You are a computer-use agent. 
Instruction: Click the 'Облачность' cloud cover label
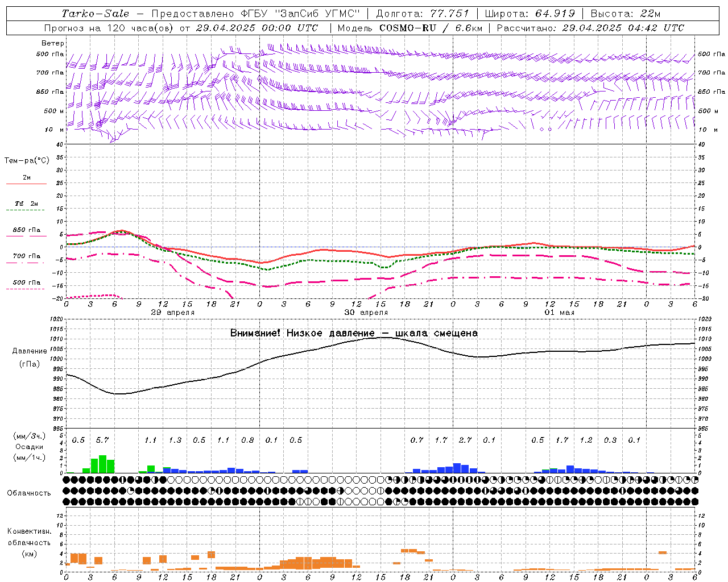[29, 493]
